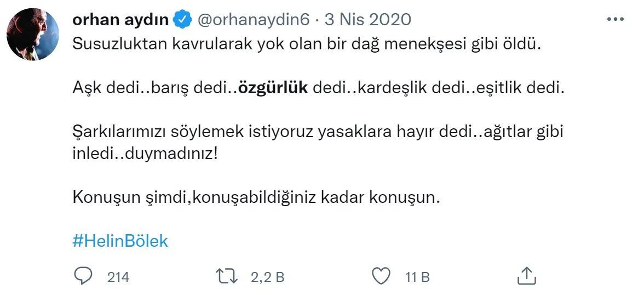Screen dimensions: 644x295
Task: Open the #HelinBölek hashtag
Action: (120, 241)
